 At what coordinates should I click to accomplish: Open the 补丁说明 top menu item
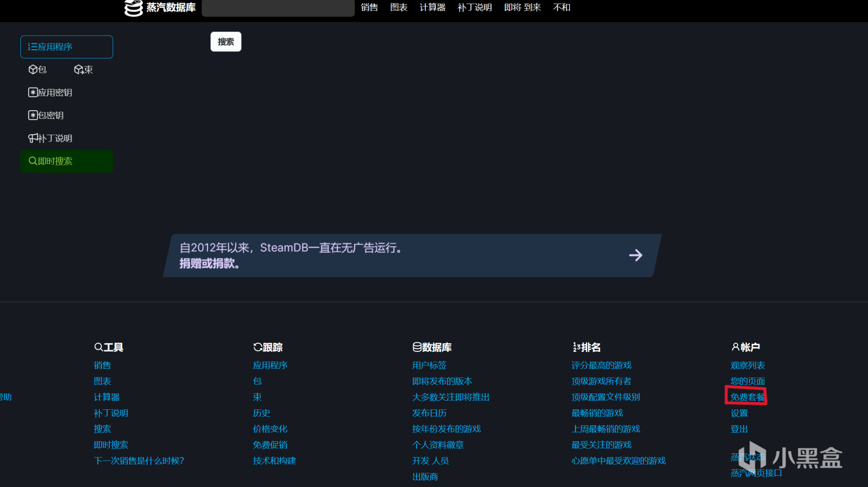click(x=475, y=7)
